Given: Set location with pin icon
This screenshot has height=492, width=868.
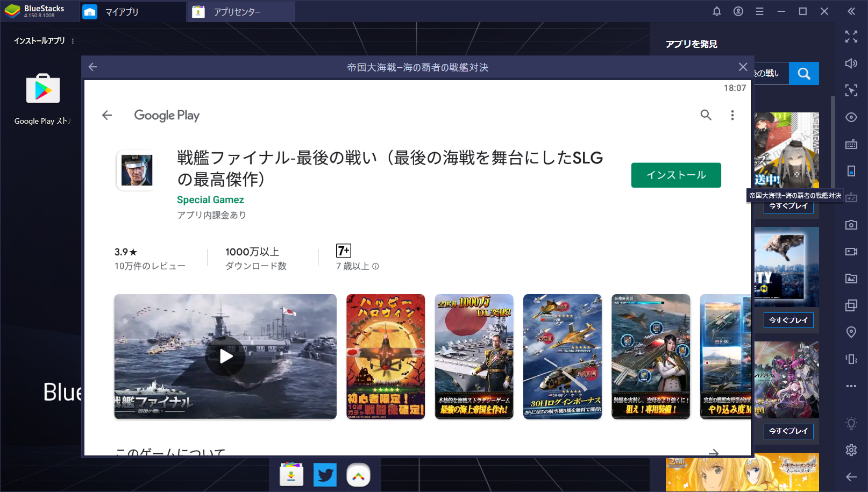Looking at the screenshot, I should pyautogui.click(x=851, y=332).
